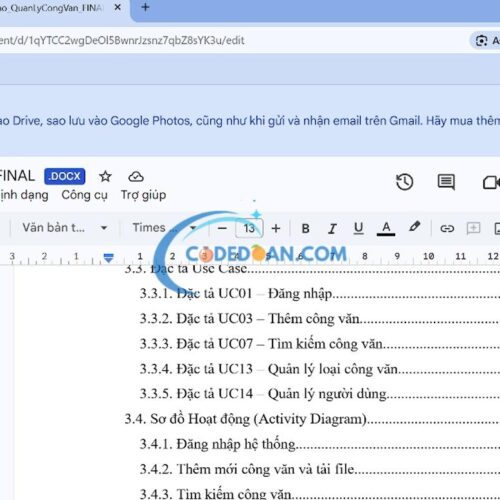500x500 pixels.
Task: Click the 3.4.1. Đăng nhập hệ thống entry
Action: 218,444
